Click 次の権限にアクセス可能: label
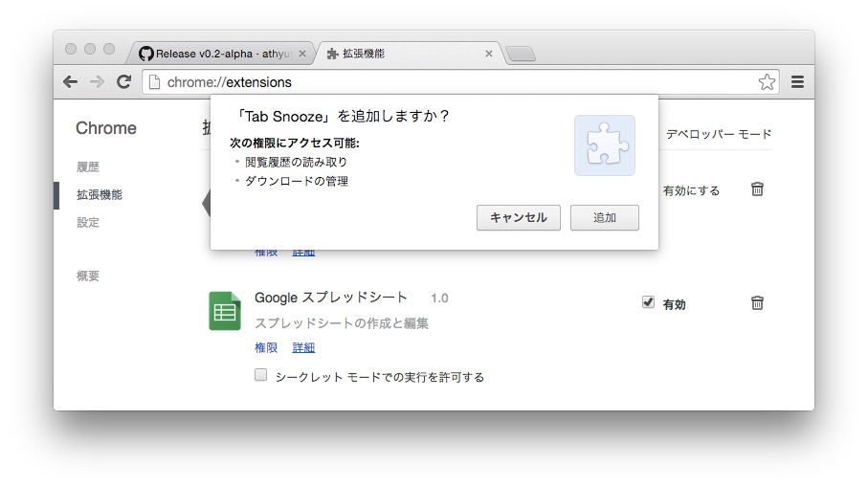 click(295, 143)
